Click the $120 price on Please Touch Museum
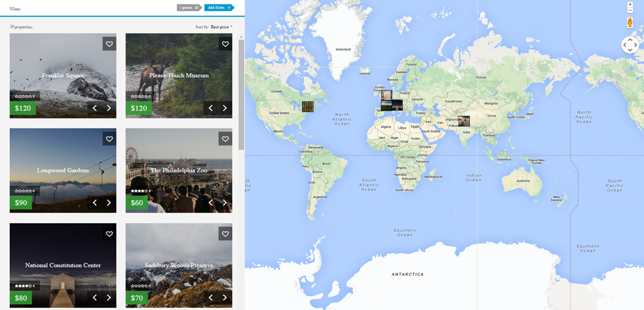This screenshot has width=644, height=310. click(x=139, y=108)
